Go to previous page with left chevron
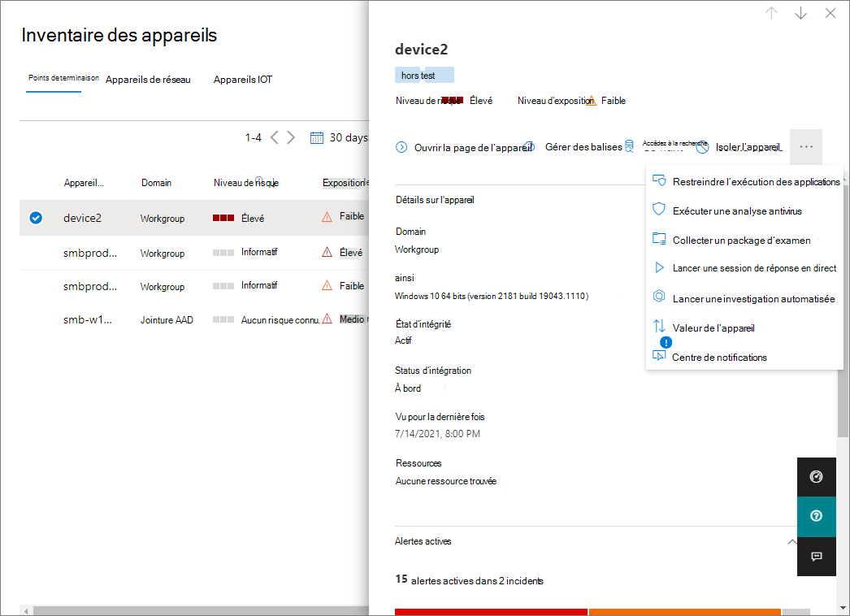 click(x=275, y=137)
